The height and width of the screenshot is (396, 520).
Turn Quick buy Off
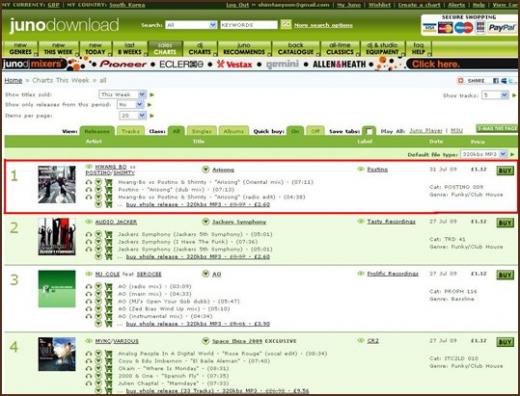(x=315, y=131)
